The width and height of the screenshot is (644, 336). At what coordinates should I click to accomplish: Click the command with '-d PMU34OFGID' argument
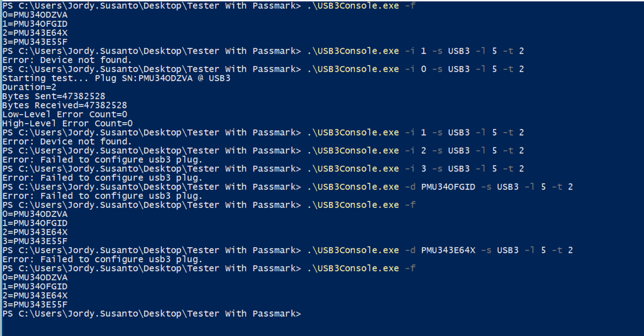pos(288,187)
